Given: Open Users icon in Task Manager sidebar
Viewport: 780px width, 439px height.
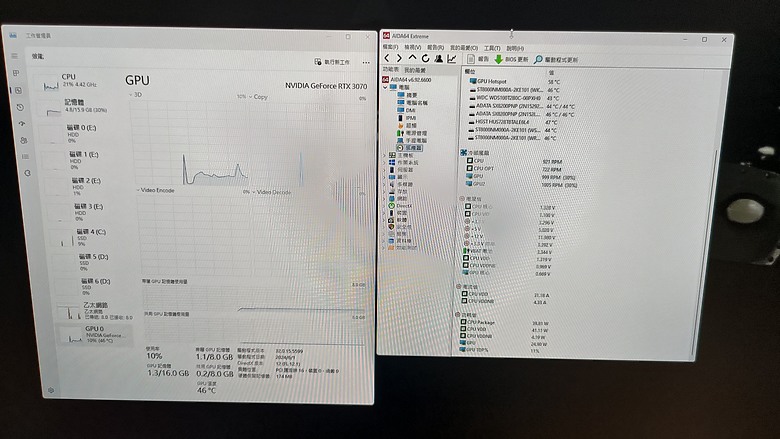Looking at the screenshot, I should 24,140.
